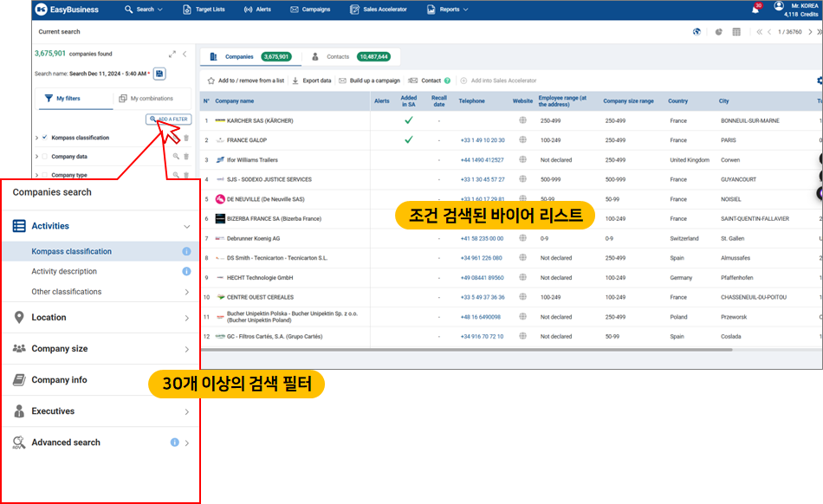This screenshot has width=823, height=504.
Task: Tick the Company data filter checkbox
Action: [44, 157]
